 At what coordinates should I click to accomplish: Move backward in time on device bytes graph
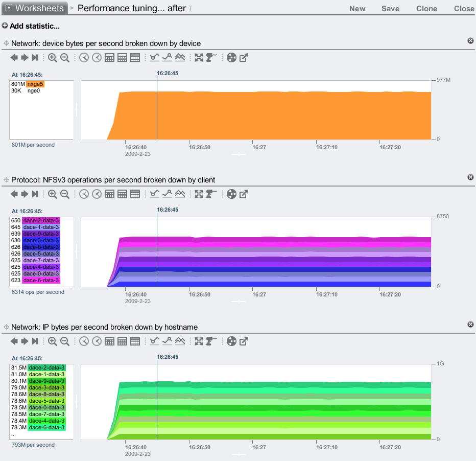(x=14, y=58)
